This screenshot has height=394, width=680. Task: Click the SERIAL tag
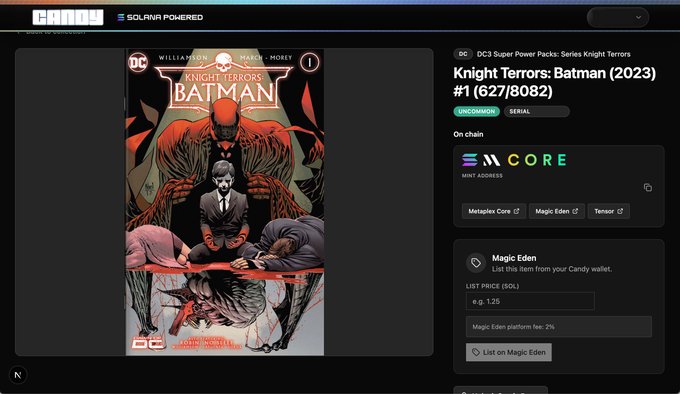tap(536, 111)
